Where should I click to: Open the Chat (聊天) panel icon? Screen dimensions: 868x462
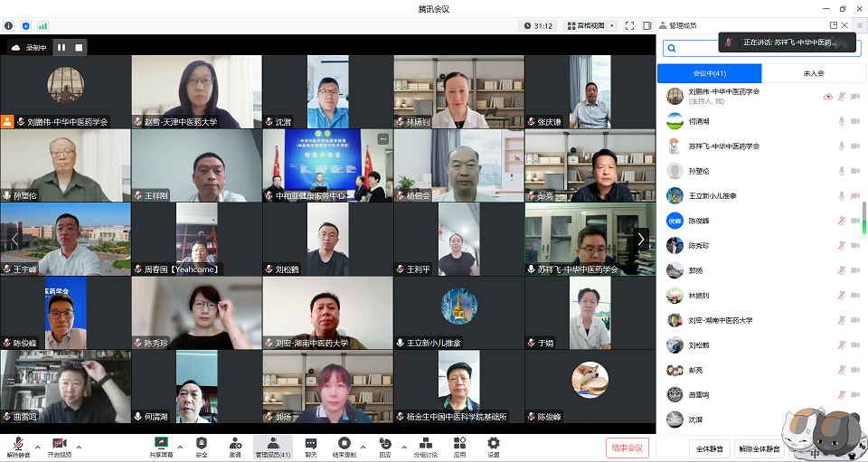pyautogui.click(x=311, y=446)
